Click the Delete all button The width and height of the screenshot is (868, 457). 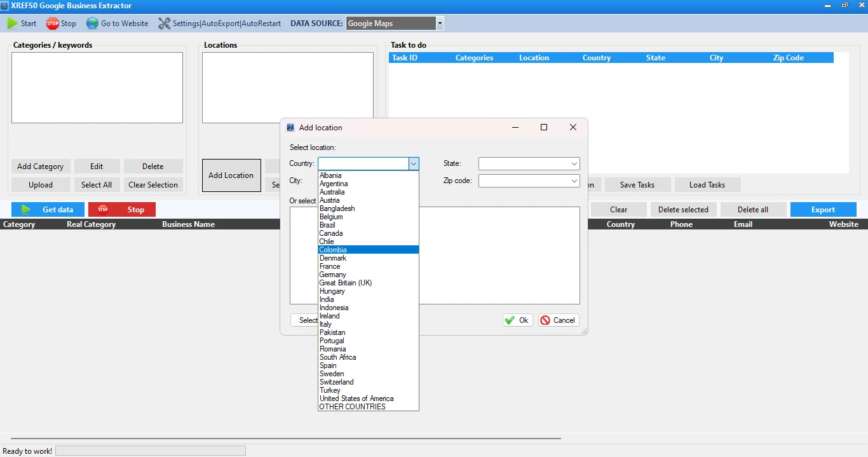tap(753, 210)
